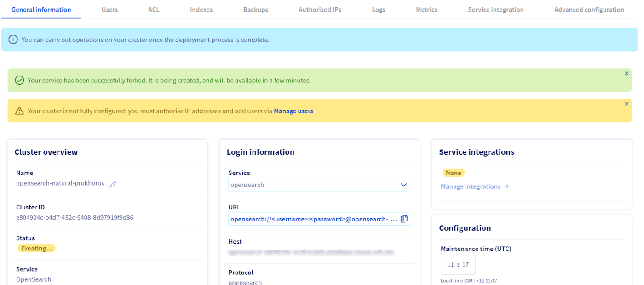The image size is (644, 285).
Task: View the Logs tab
Action: [x=378, y=10]
